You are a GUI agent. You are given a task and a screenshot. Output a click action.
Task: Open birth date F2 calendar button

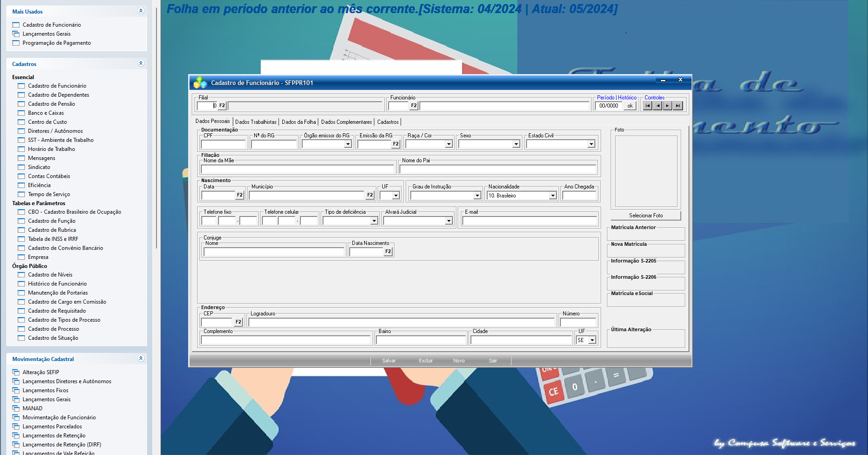click(x=240, y=195)
